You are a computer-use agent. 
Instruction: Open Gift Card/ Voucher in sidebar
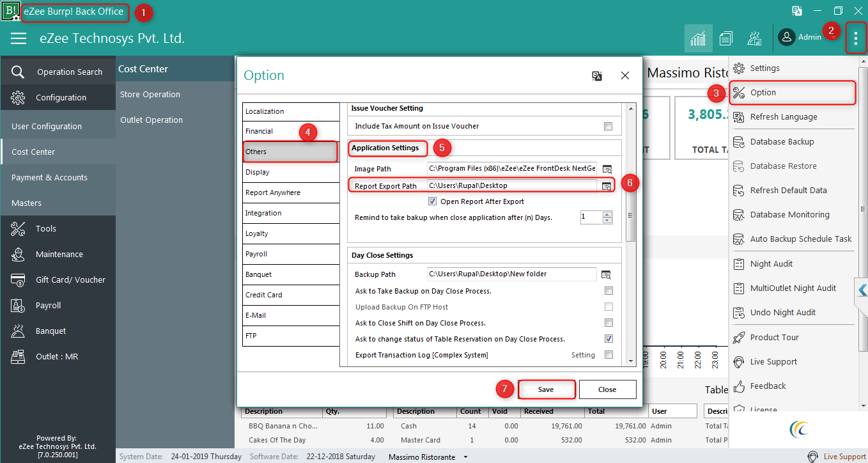[x=58, y=279]
